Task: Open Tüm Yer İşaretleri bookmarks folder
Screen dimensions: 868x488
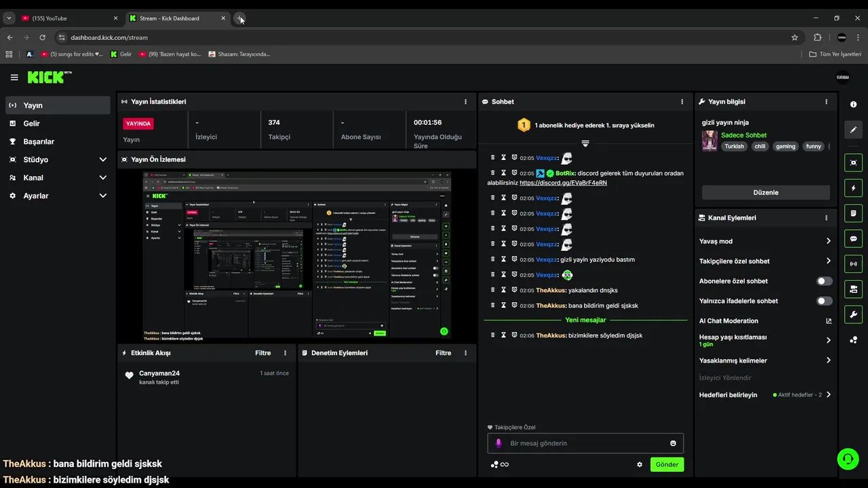Action: pyautogui.click(x=835, y=54)
